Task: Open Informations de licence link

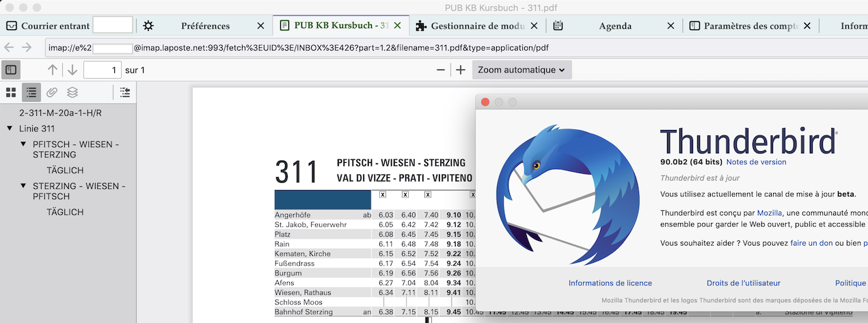Action: 610,283
